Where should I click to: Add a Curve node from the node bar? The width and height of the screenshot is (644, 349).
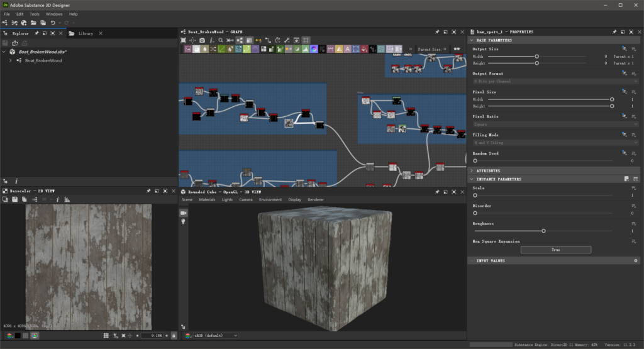222,49
